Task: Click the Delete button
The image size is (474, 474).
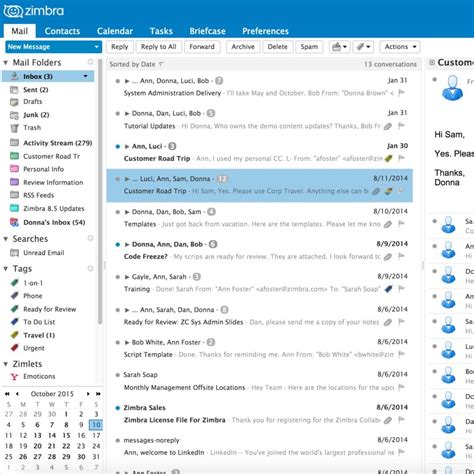Action: [x=277, y=47]
